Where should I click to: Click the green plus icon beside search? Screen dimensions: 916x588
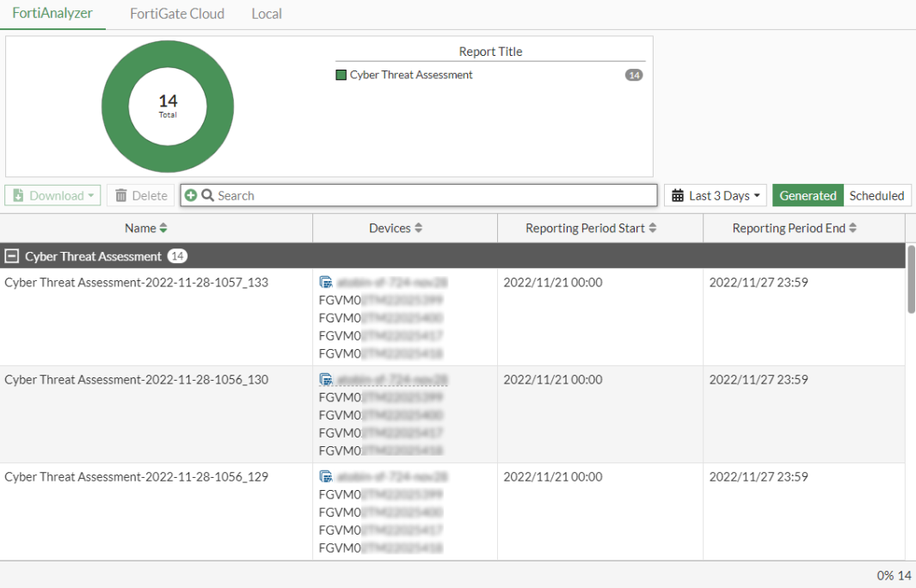tap(191, 195)
